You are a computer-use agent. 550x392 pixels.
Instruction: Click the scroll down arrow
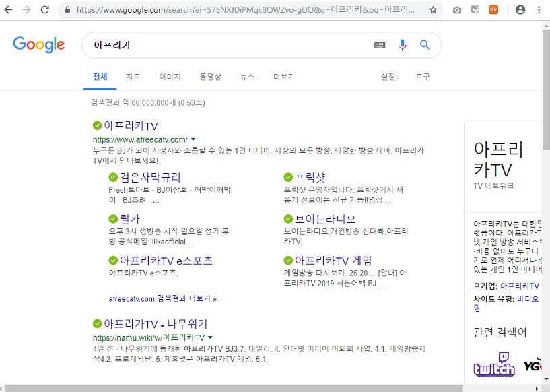tap(546, 379)
